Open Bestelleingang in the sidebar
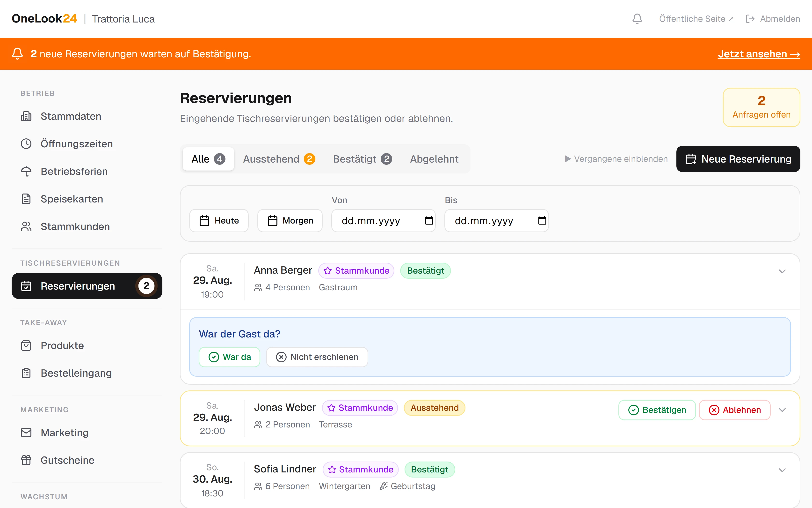 pos(87,373)
